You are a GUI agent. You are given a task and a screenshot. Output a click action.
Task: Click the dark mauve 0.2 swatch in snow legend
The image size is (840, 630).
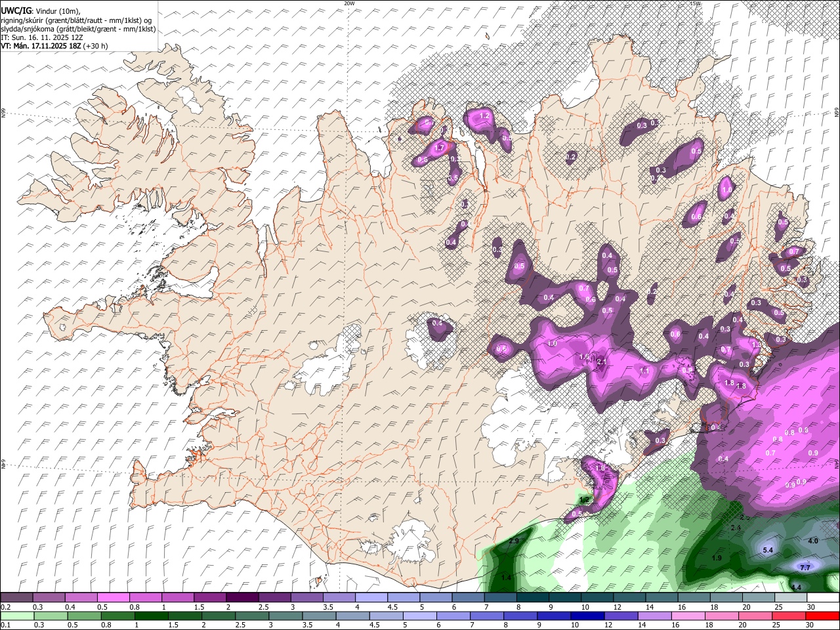coord(16,598)
